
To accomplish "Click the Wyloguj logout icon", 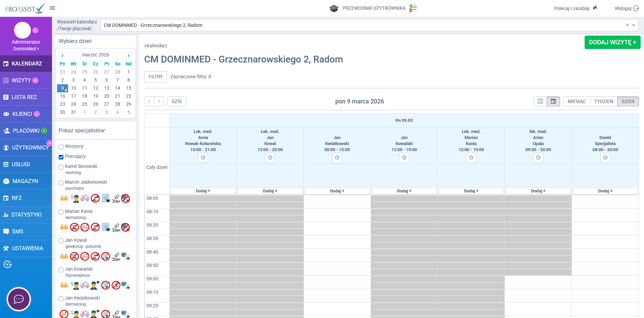I will (x=636, y=8).
